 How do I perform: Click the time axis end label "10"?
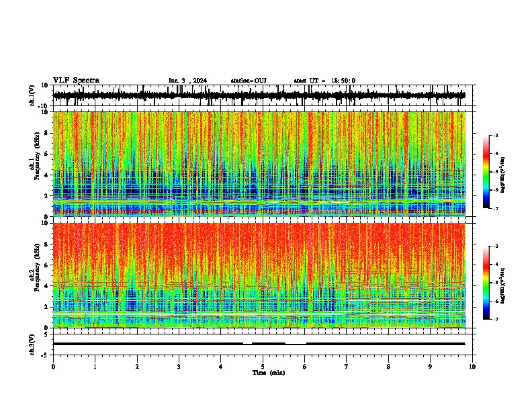point(472,367)
